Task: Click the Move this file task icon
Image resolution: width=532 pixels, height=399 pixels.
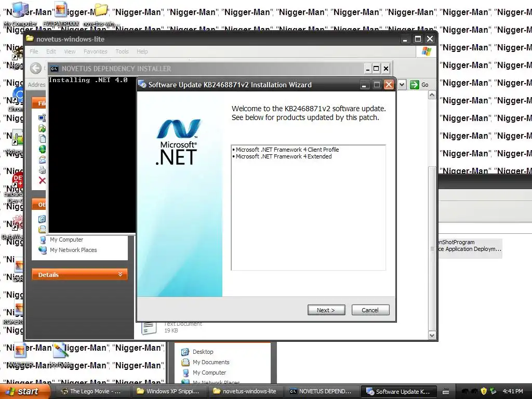Action: pyautogui.click(x=42, y=128)
